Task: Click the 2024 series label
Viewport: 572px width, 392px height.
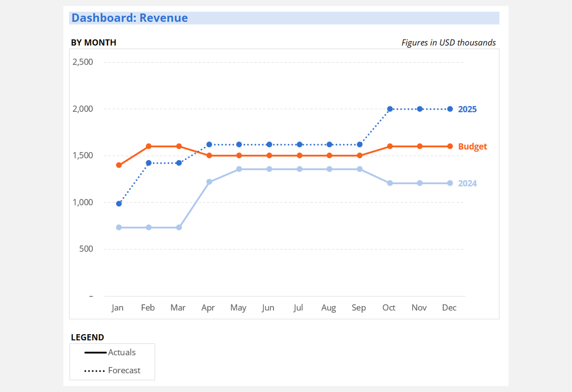Action: tap(467, 183)
